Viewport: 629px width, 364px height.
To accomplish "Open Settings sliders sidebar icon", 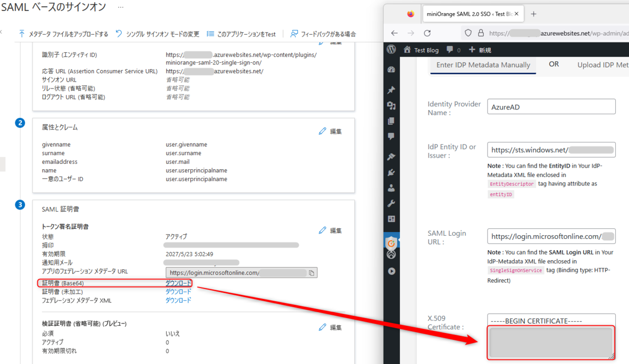I will 391,218.
